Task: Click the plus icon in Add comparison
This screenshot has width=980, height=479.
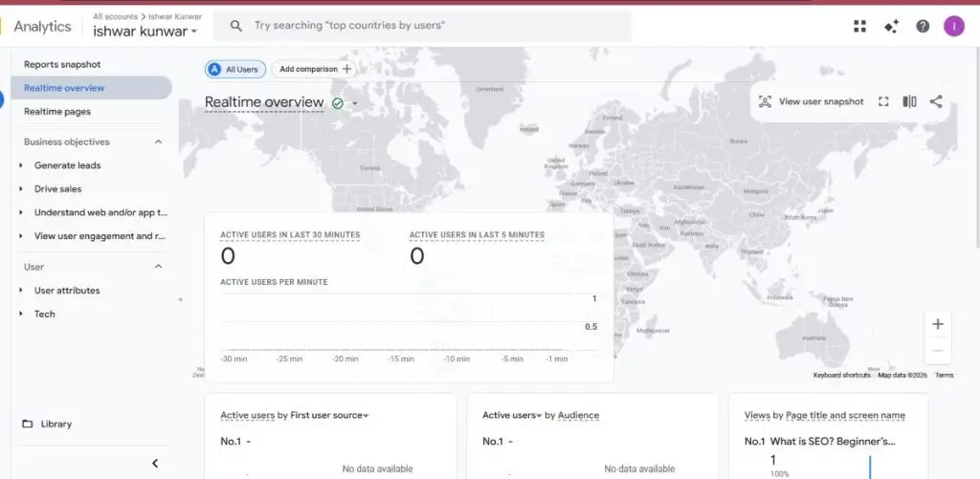Action: 346,70
